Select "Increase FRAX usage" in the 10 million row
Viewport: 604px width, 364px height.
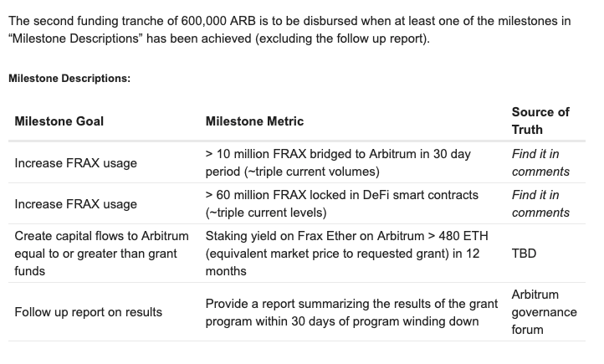[76, 163]
